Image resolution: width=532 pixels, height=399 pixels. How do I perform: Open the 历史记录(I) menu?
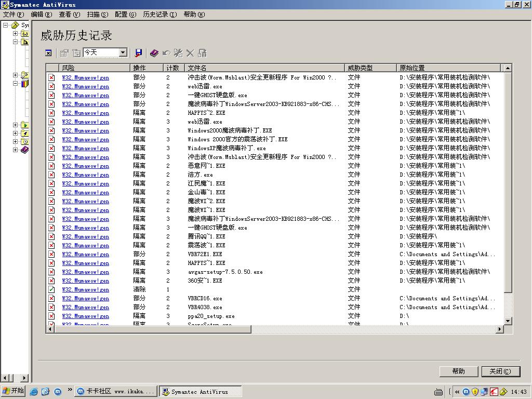tap(159, 15)
